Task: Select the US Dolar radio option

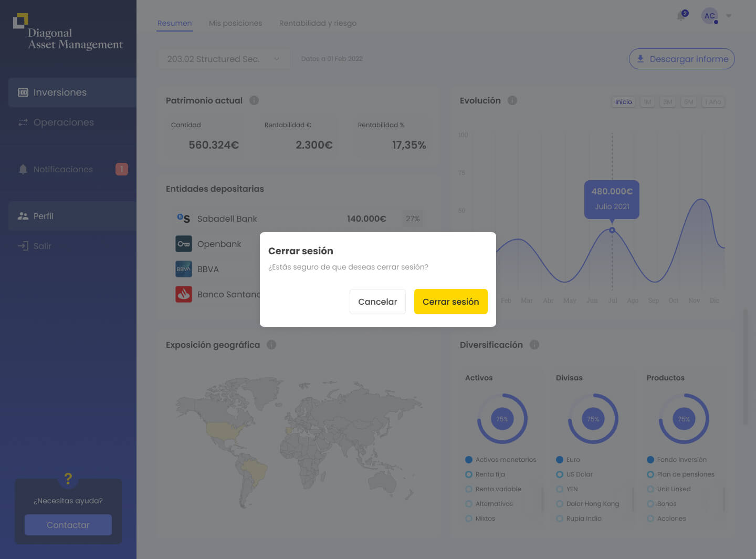Action: (560, 474)
